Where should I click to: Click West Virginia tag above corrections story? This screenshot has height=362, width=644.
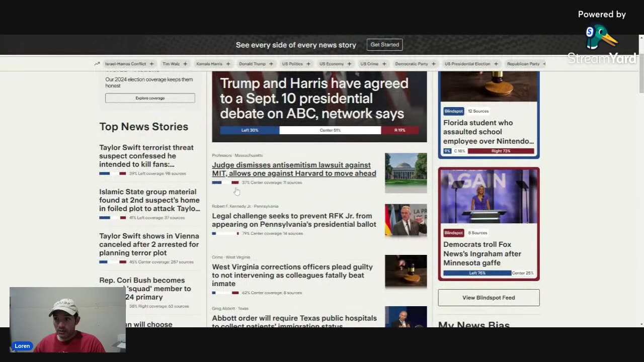pyautogui.click(x=238, y=257)
